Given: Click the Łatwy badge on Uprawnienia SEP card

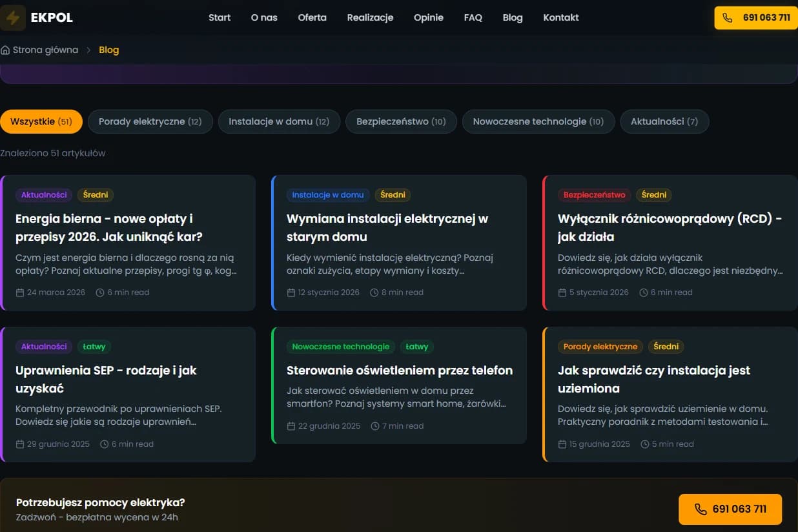Looking at the screenshot, I should coord(94,347).
